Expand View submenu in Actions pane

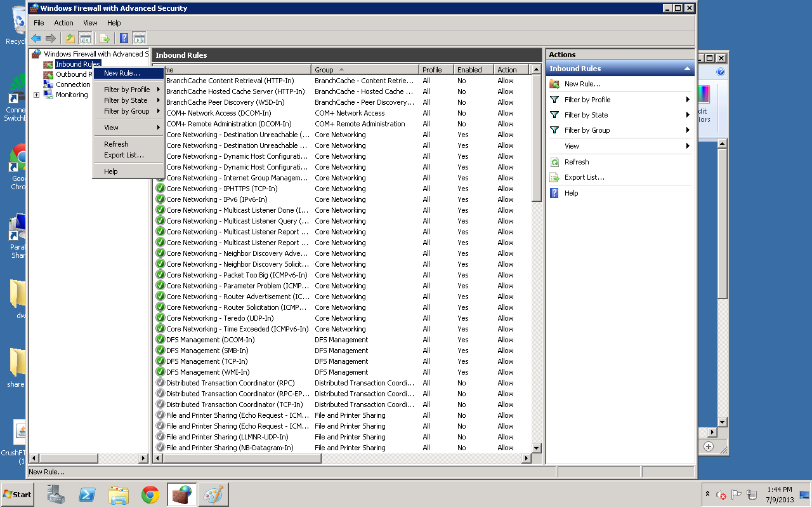(x=688, y=146)
